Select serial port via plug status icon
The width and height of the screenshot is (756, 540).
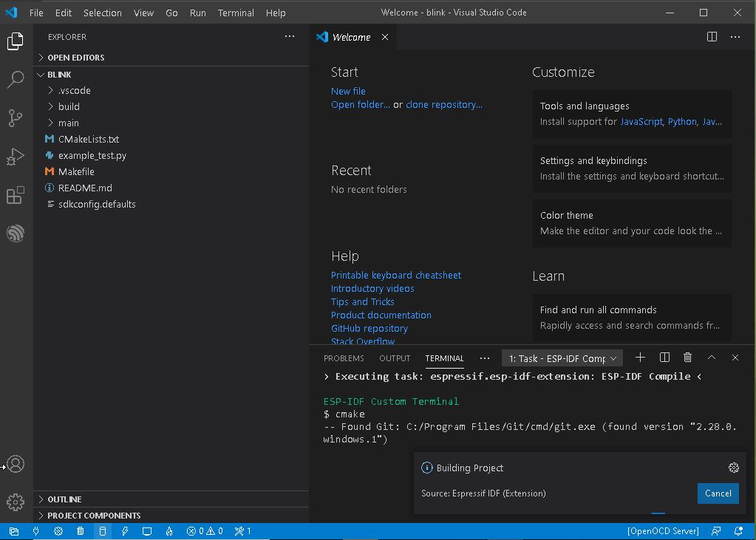point(35,531)
